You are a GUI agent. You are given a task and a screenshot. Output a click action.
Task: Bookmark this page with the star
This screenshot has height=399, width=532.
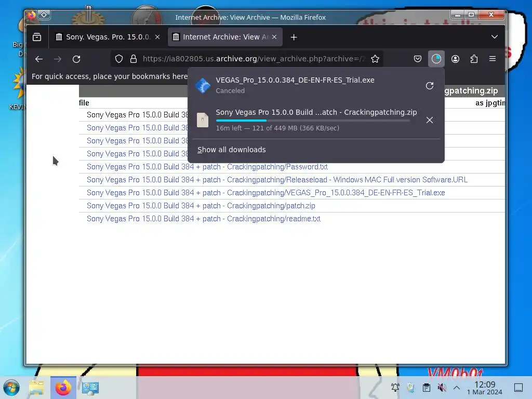(375, 59)
